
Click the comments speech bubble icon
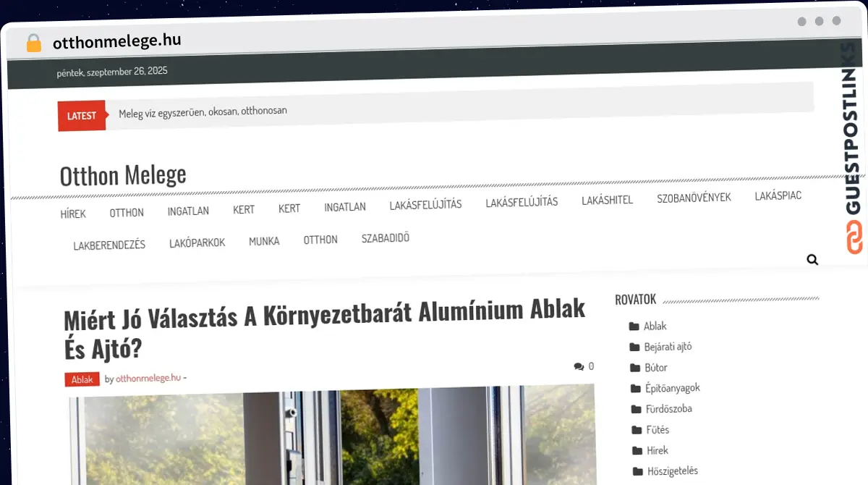pos(579,367)
